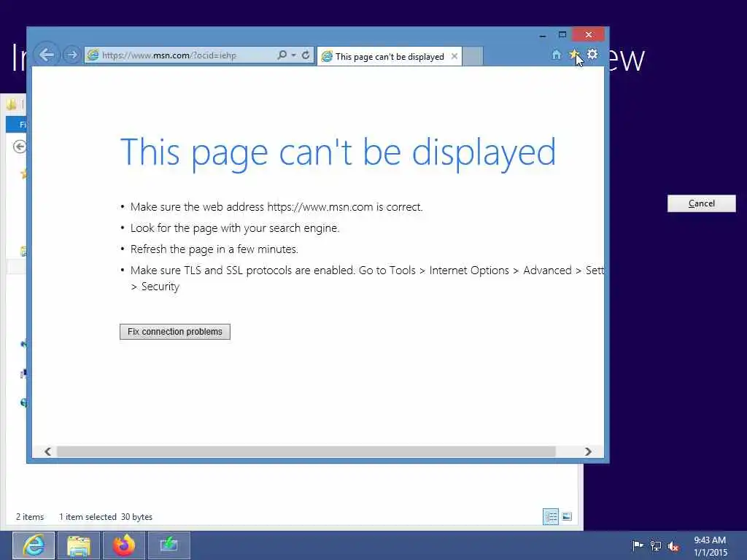
Task: Click the network tray icon
Action: click(x=656, y=546)
